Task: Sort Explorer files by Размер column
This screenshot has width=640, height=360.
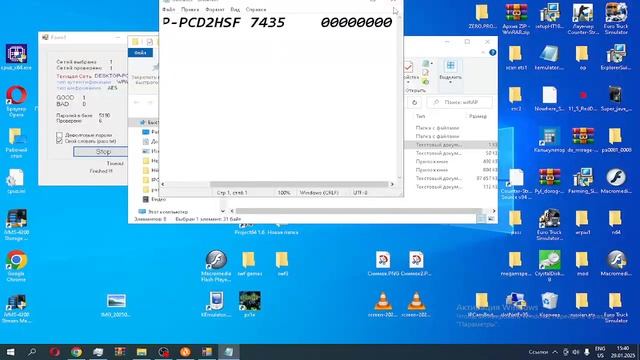Action: pos(478,116)
